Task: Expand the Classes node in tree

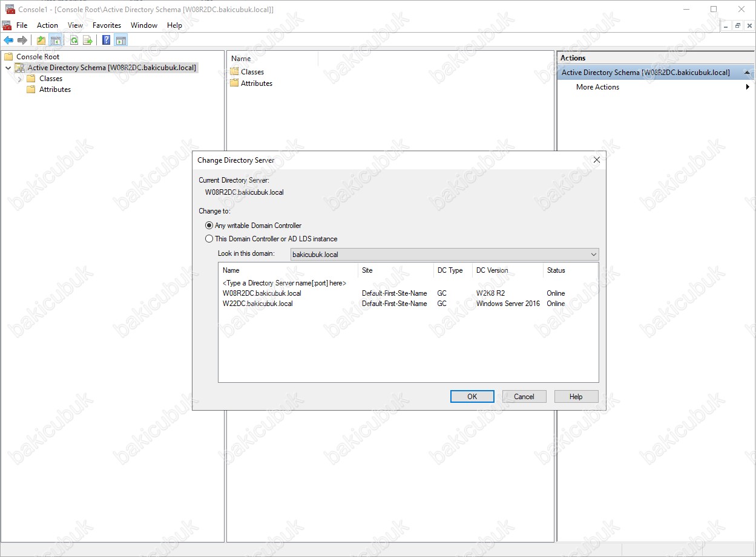Action: [20, 79]
